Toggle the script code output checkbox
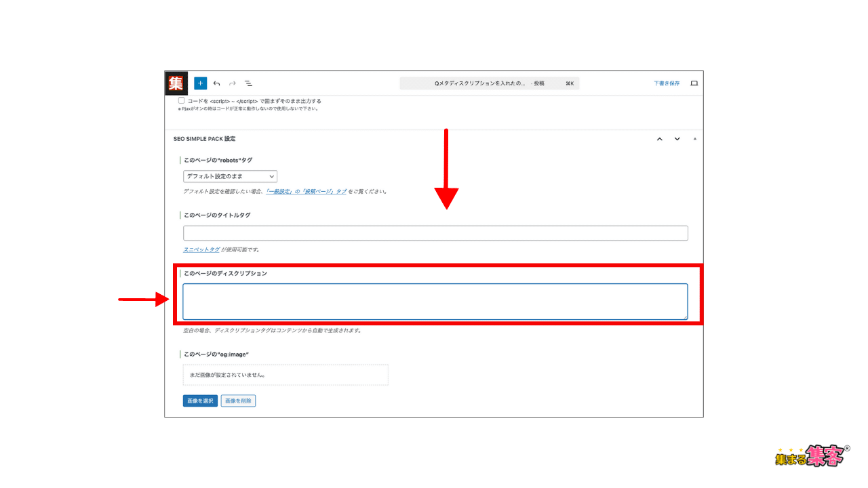Image resolution: width=868 pixels, height=488 pixels. 182,100
